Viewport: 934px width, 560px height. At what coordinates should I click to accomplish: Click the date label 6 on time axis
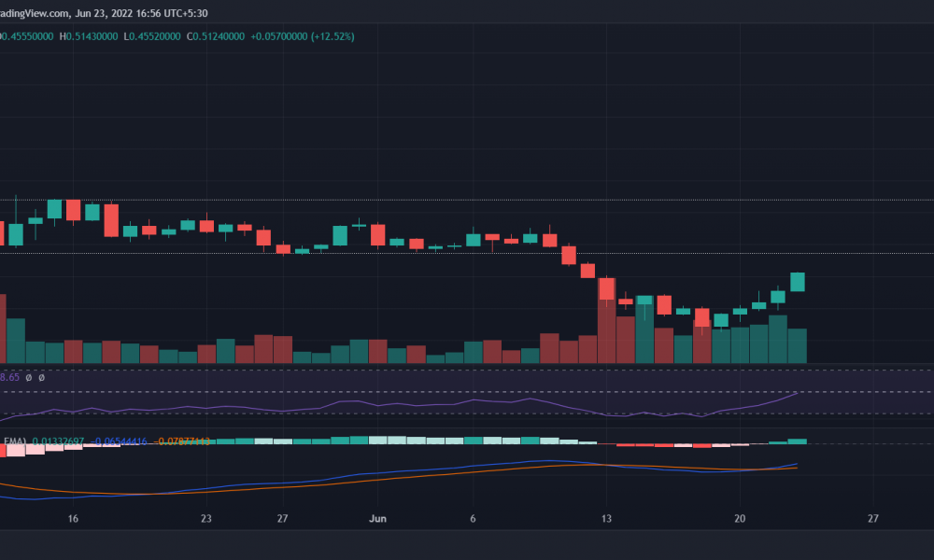[473, 518]
